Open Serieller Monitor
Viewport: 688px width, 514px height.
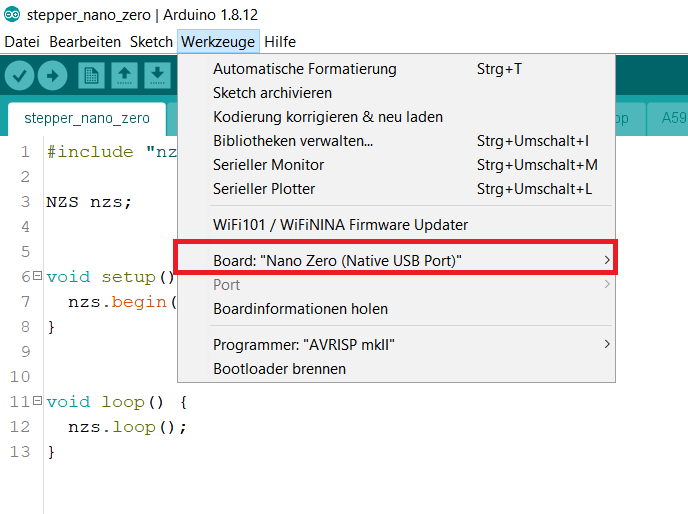[x=396, y=165]
